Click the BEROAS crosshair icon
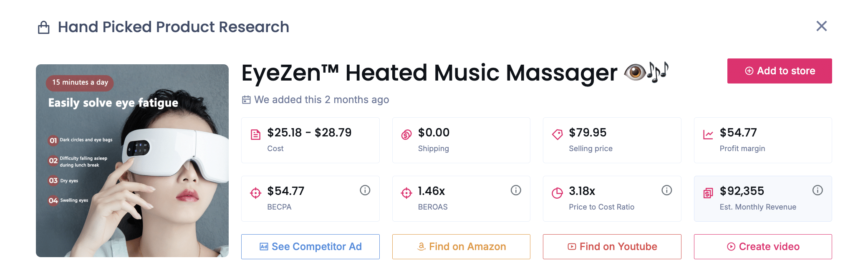 [406, 192]
